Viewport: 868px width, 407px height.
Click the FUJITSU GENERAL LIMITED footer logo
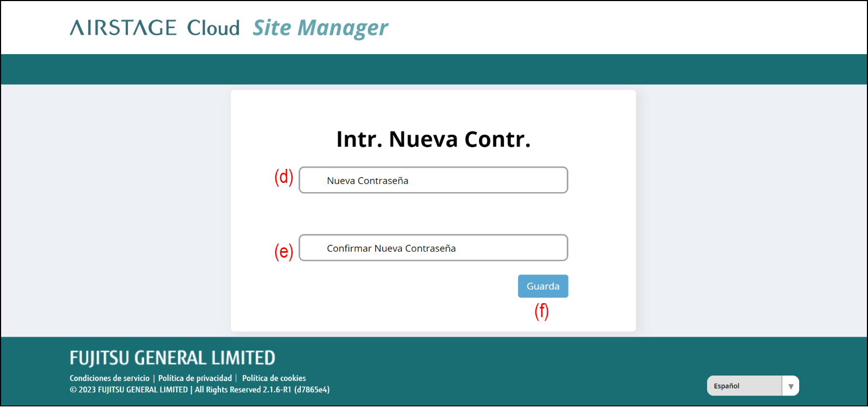(x=172, y=358)
